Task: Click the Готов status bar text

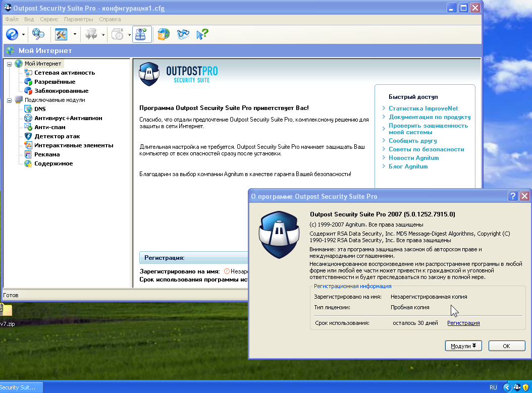Action: click(x=11, y=295)
